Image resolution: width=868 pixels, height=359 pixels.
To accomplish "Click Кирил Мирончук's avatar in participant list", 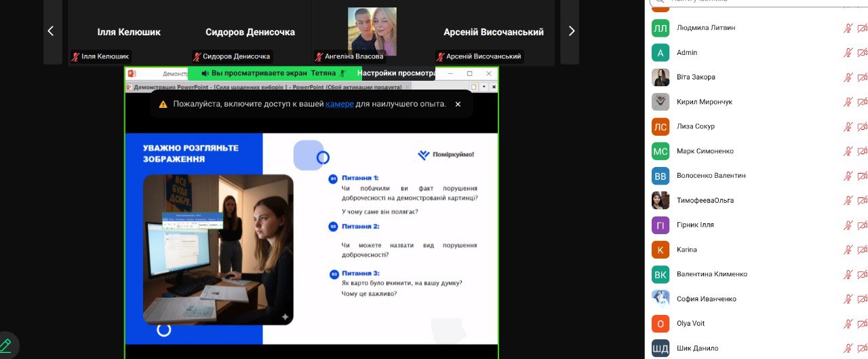I will pos(660,102).
